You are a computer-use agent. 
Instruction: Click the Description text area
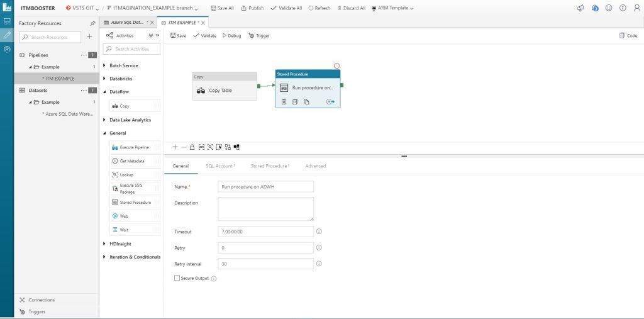(x=266, y=209)
